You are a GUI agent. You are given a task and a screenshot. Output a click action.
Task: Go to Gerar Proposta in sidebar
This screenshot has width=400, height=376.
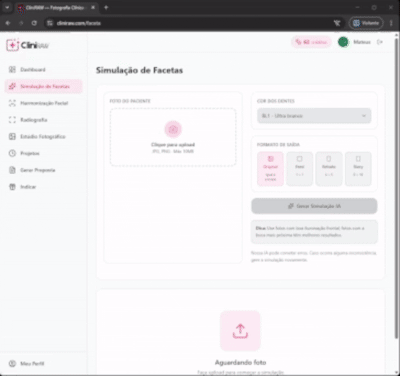[44, 170]
